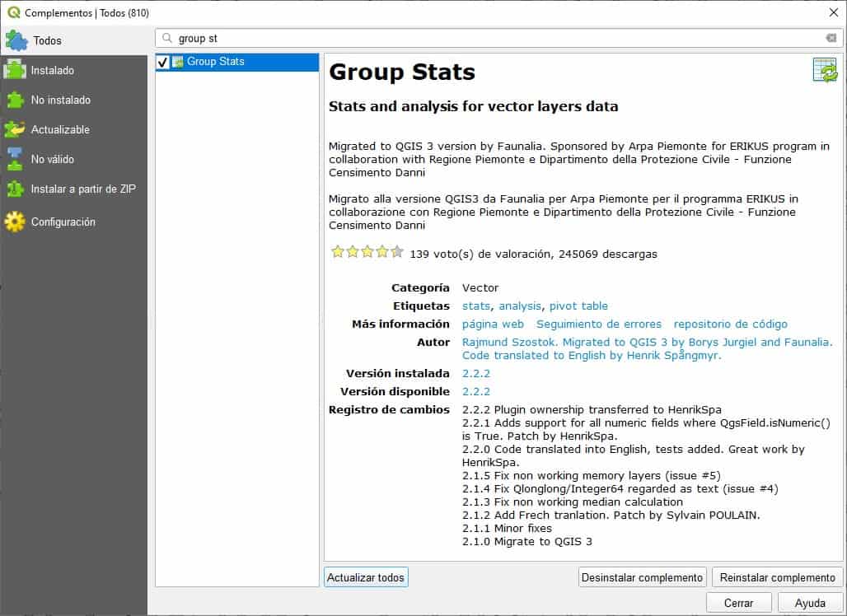
Task: Click the Todos puzzle icon in sidebar
Action: pos(16,40)
